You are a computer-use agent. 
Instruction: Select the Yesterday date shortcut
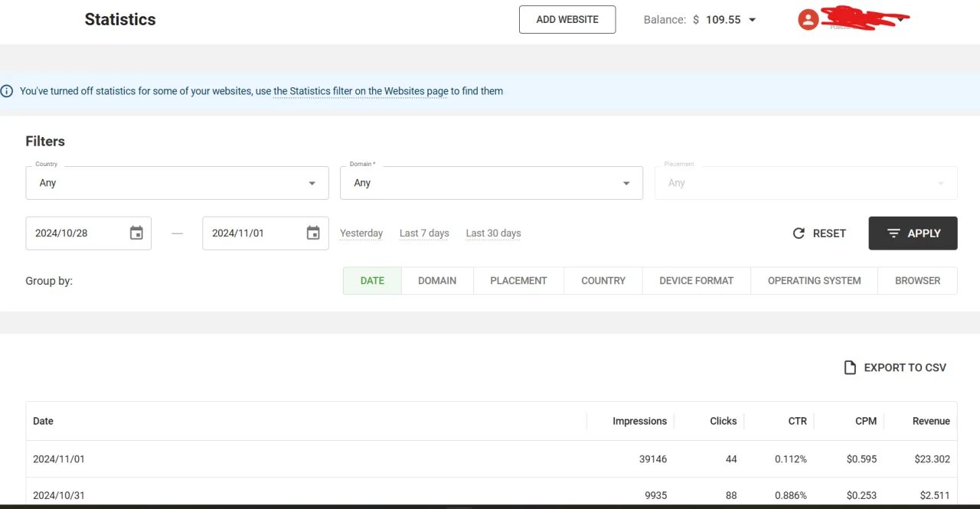(x=361, y=233)
